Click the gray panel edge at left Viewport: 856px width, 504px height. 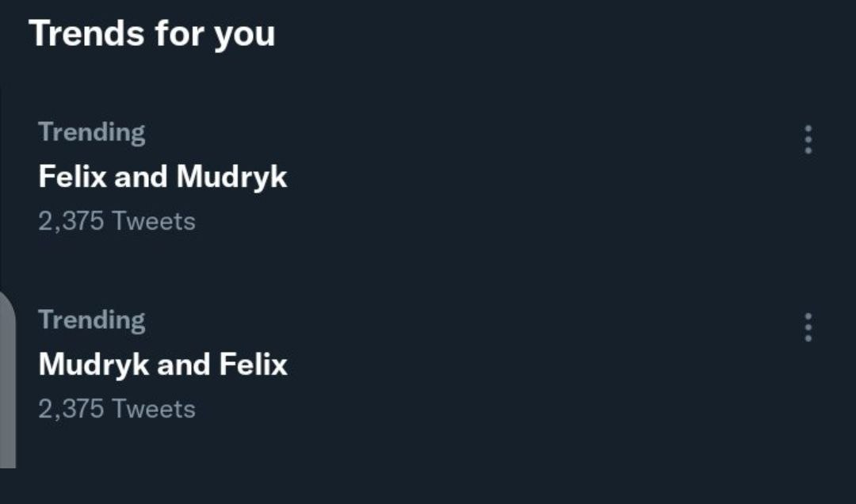click(x=7, y=380)
